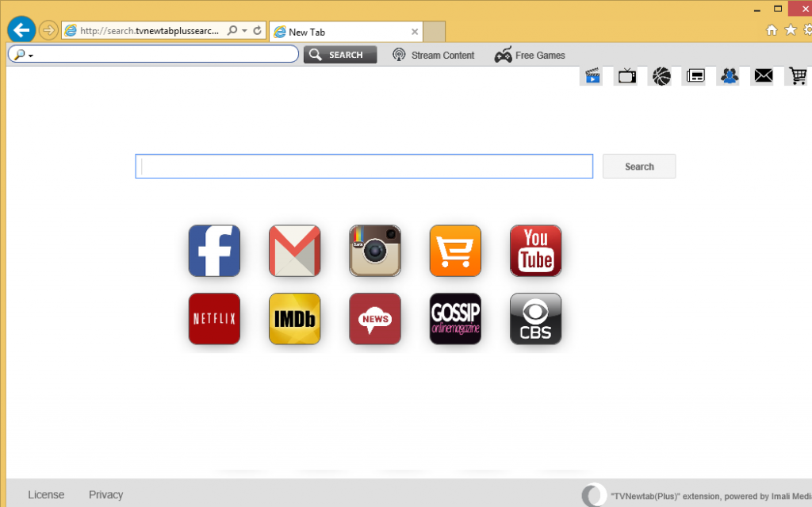Click the Stream Content toolbar item
The image size is (812, 507).
pos(434,56)
